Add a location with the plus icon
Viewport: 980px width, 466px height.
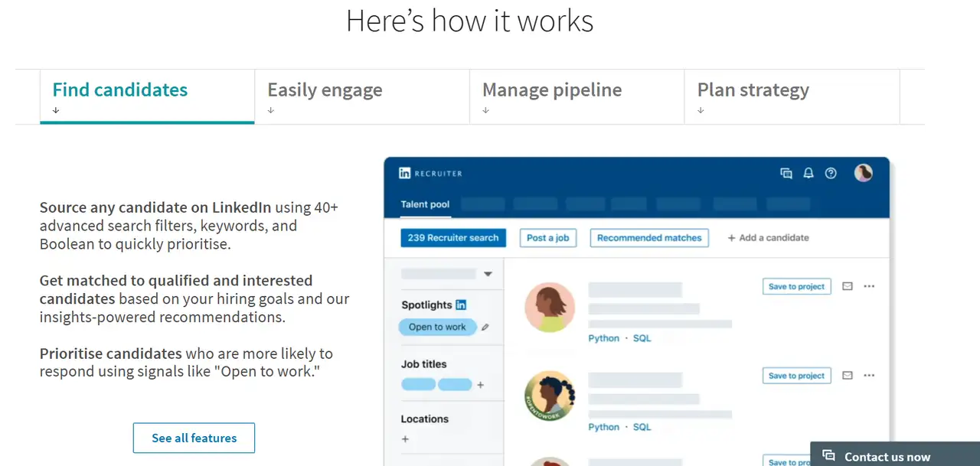coord(405,439)
